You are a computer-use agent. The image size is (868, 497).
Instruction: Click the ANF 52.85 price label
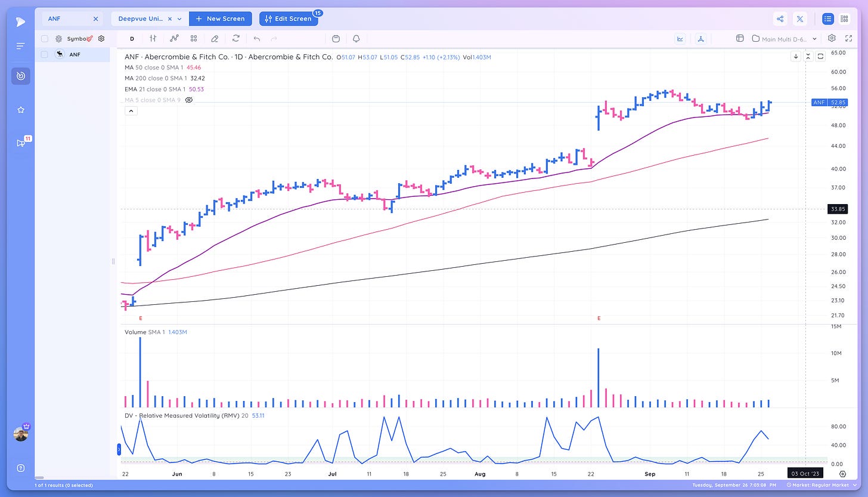[x=829, y=103]
